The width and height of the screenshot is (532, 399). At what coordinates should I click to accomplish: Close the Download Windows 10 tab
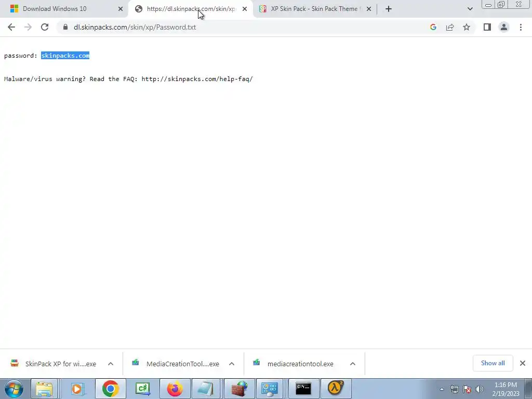121,9
